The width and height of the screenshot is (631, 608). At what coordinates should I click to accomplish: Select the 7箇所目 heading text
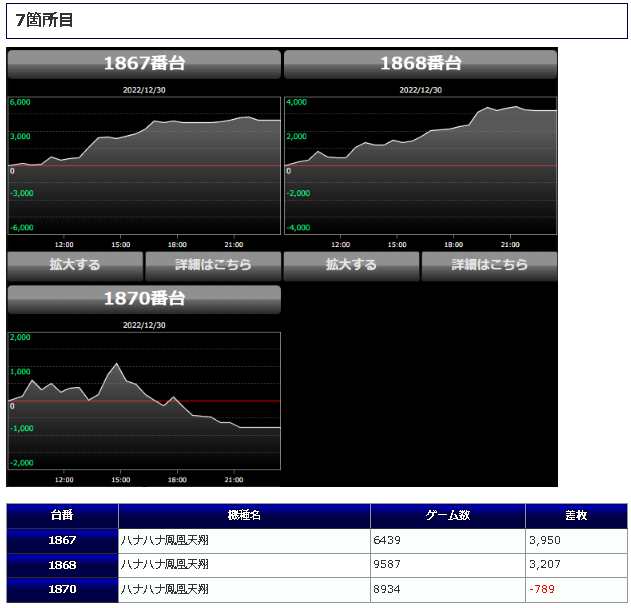coord(44,20)
